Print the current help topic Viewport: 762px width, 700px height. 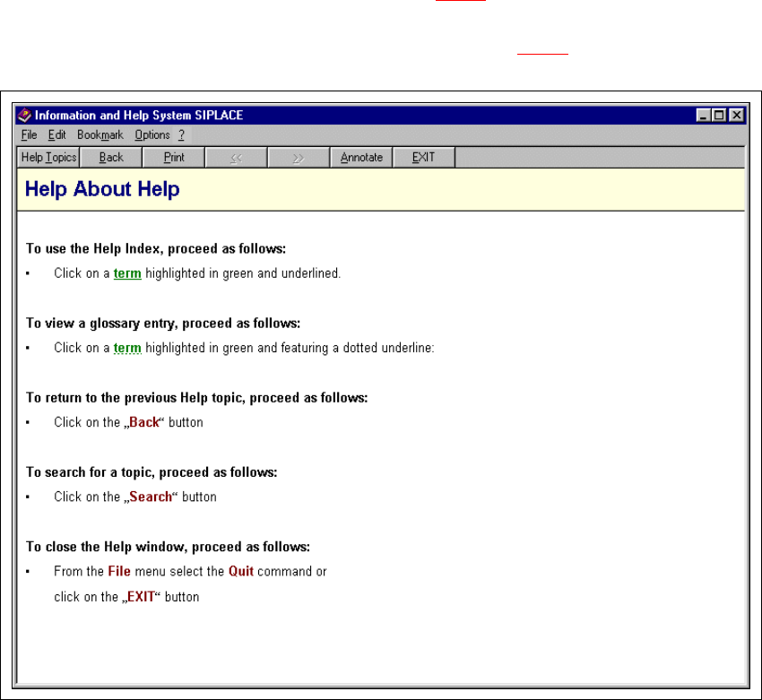(x=174, y=158)
